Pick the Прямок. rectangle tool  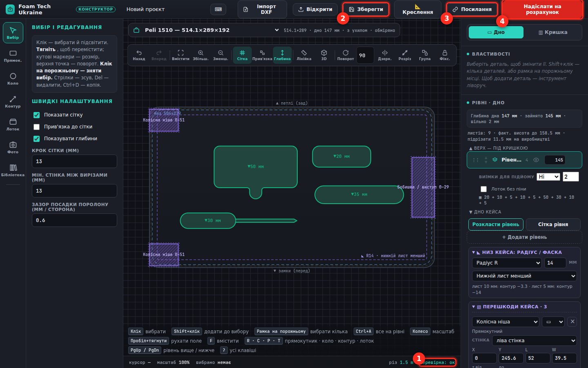pyautogui.click(x=13, y=56)
